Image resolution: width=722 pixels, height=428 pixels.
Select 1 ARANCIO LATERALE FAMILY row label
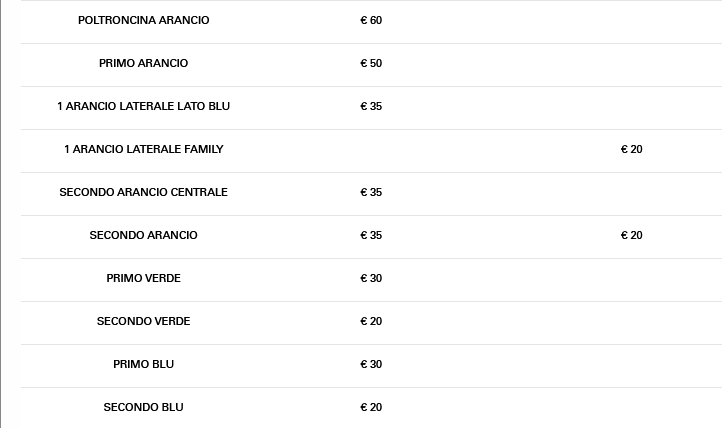tap(143, 149)
